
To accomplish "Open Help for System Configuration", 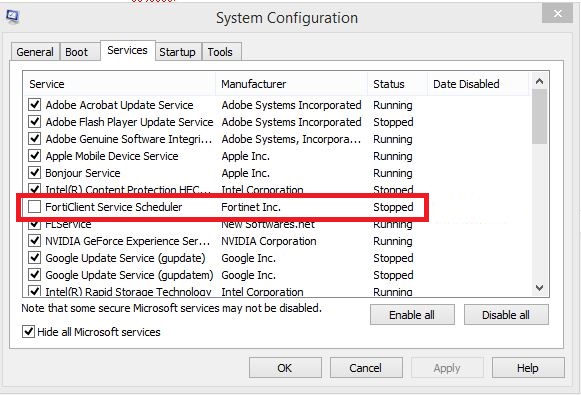I will [x=528, y=368].
